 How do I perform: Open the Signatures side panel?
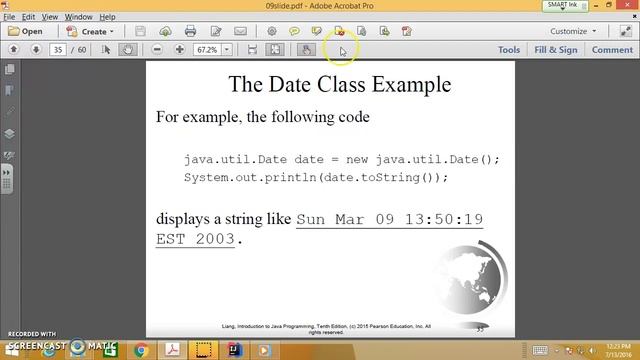pyautogui.click(x=9, y=155)
